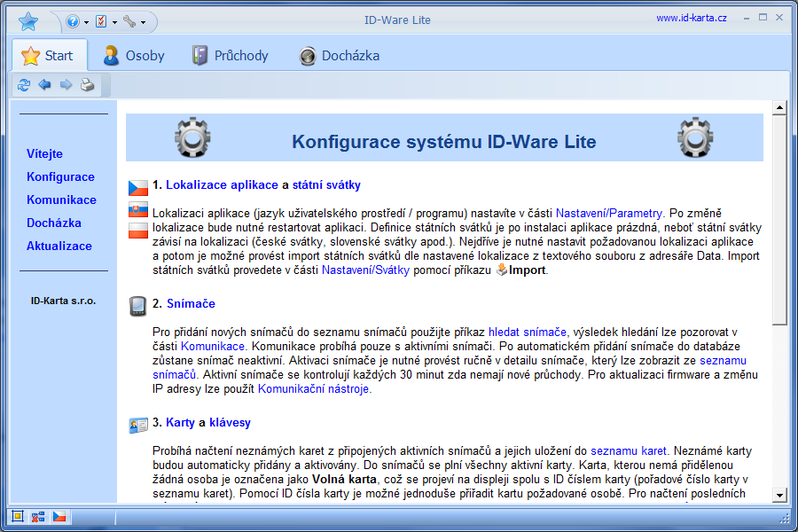Click the yellow square status bar icon
The width and height of the screenshot is (798, 532).
[18, 517]
